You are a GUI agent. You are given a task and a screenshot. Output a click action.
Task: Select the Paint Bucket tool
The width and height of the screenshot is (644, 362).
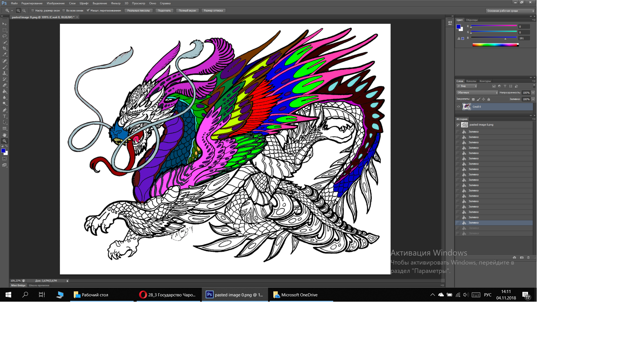(x=4, y=92)
